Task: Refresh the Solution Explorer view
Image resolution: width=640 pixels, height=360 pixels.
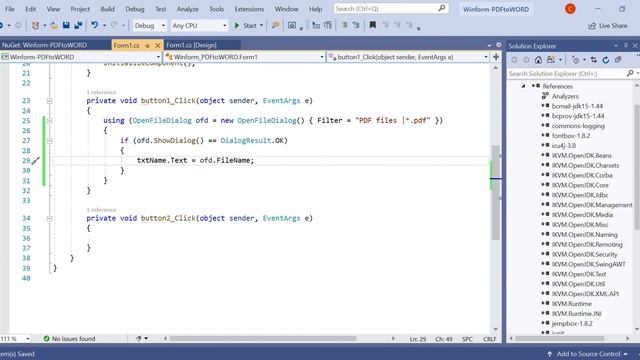Action: 606,60
